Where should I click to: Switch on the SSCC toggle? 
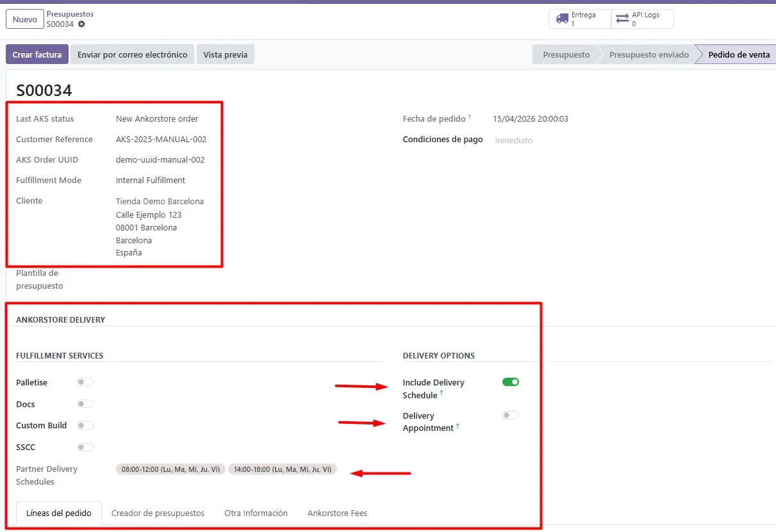(x=85, y=447)
